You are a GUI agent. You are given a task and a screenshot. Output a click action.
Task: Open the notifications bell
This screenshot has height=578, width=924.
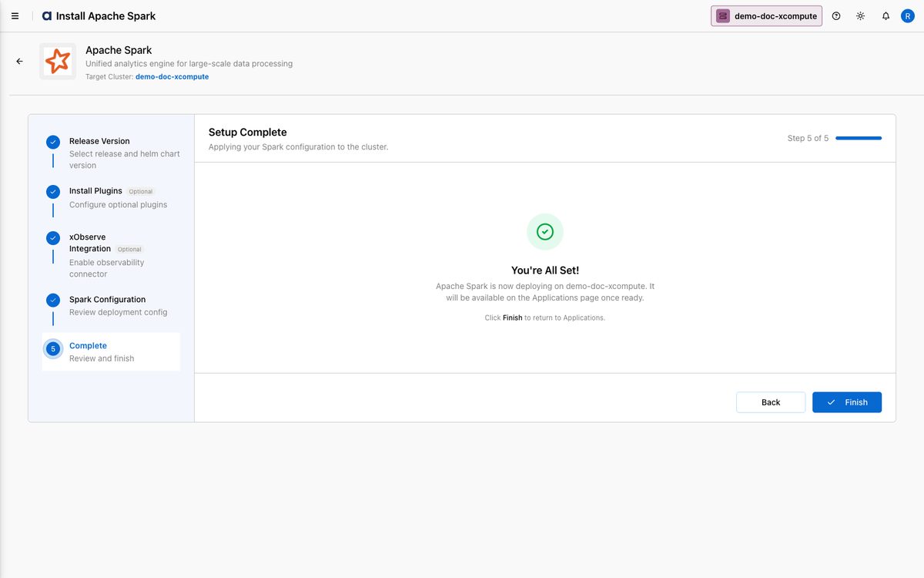885,16
